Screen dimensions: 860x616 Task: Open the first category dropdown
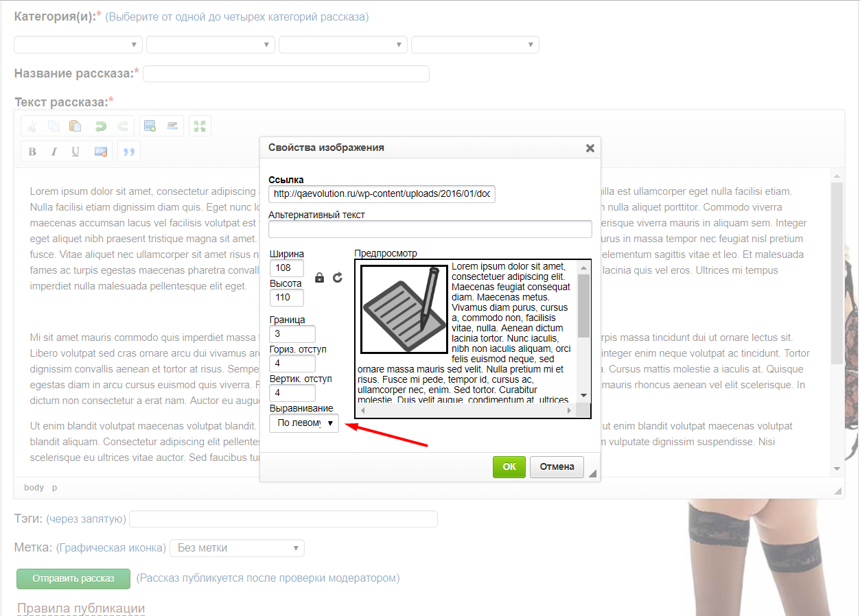point(78,45)
